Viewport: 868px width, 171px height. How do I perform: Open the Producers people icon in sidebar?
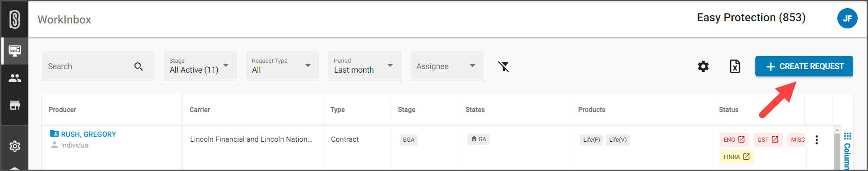pyautogui.click(x=15, y=78)
